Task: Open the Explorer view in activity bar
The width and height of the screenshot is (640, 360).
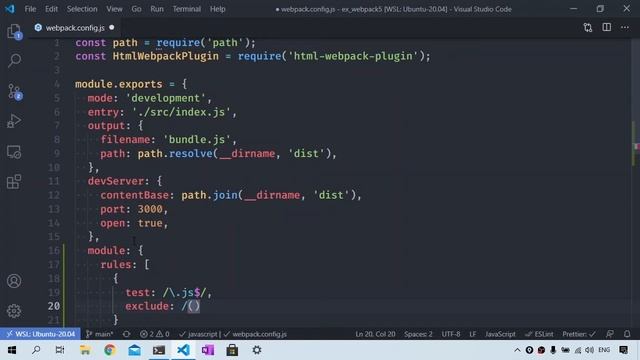Action: [x=14, y=31]
